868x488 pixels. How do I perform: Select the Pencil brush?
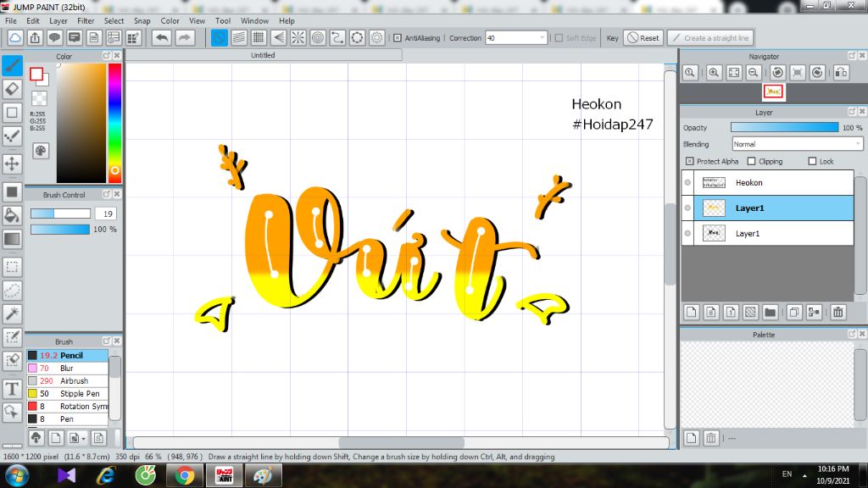[x=67, y=355]
